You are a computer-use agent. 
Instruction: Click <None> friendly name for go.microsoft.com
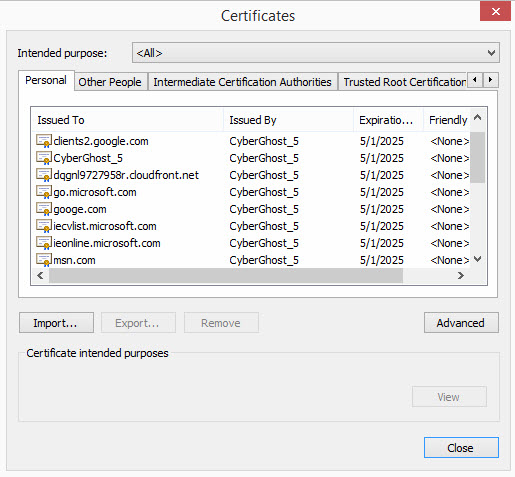click(449, 192)
